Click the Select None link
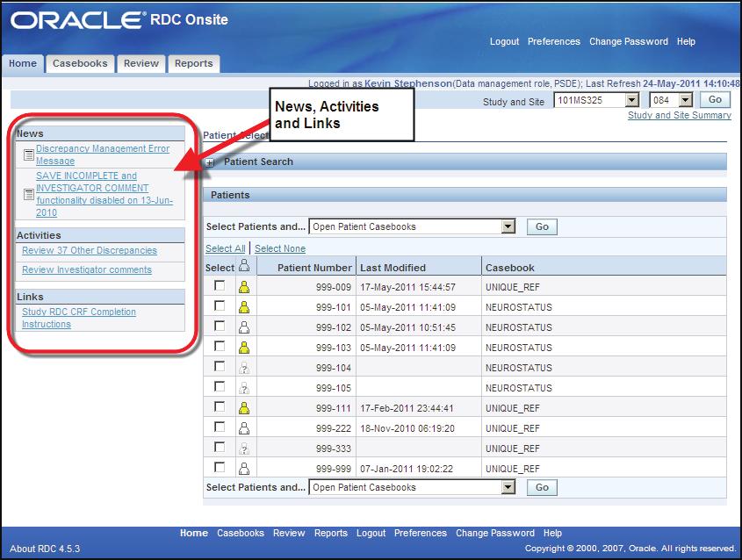Screen dimensions: 742x560 click(280, 248)
